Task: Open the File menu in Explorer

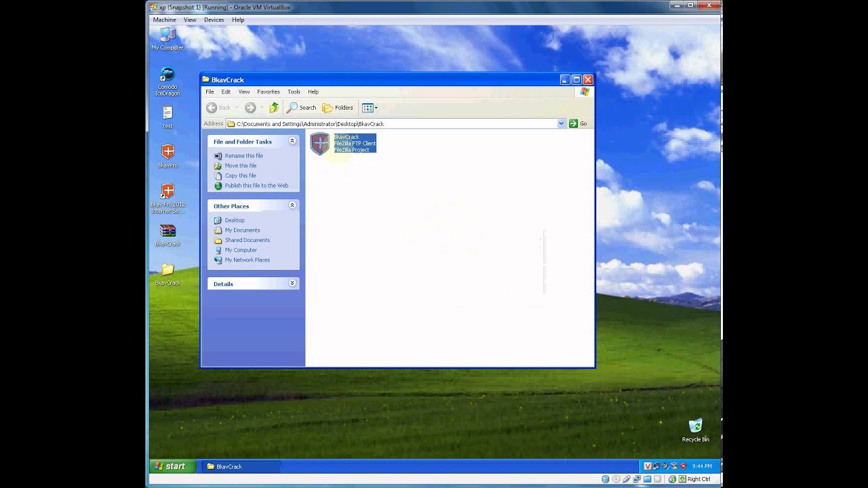Action: coord(210,91)
